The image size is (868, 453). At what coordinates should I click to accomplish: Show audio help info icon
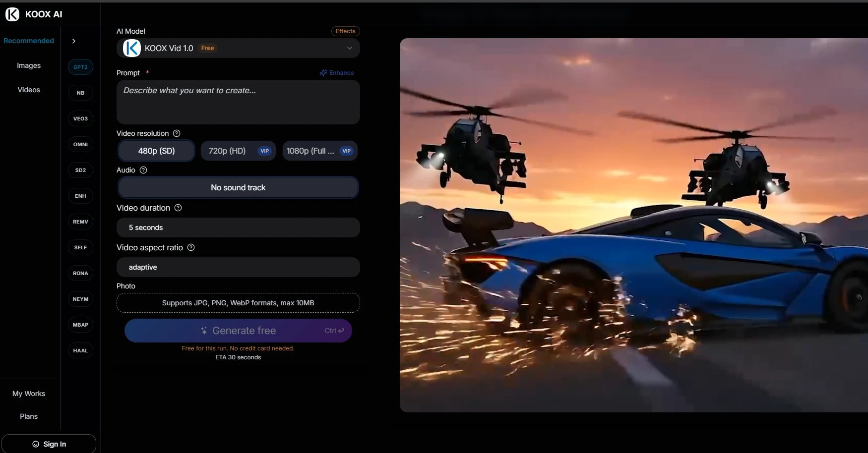(143, 170)
